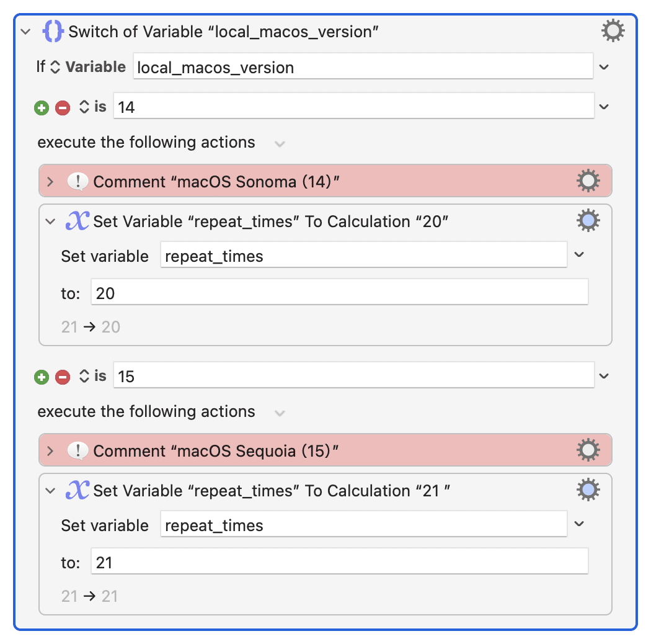Open gear menu of Set Variable calculation "20"

[588, 221]
